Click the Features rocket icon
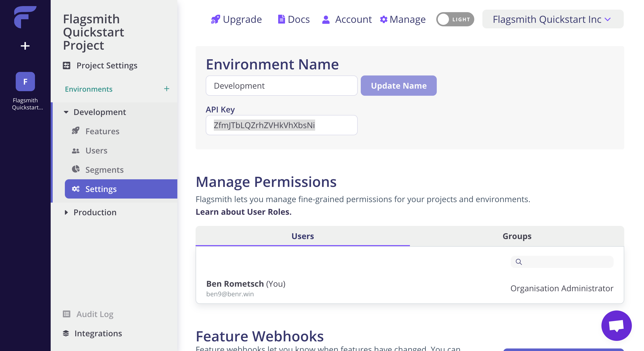 75,131
